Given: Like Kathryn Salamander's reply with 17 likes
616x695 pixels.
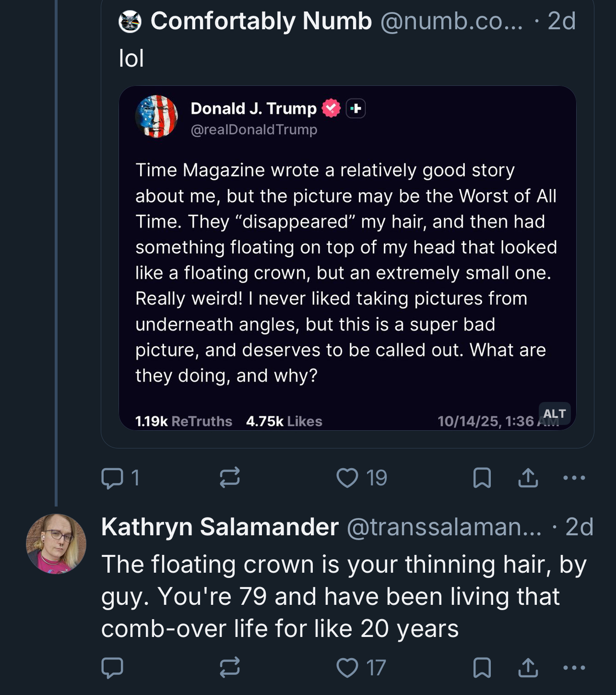Looking at the screenshot, I should point(361,667).
